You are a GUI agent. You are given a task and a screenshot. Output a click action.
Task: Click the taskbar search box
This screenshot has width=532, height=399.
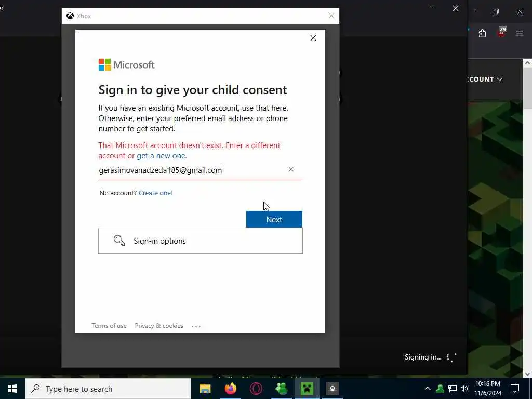click(x=108, y=389)
